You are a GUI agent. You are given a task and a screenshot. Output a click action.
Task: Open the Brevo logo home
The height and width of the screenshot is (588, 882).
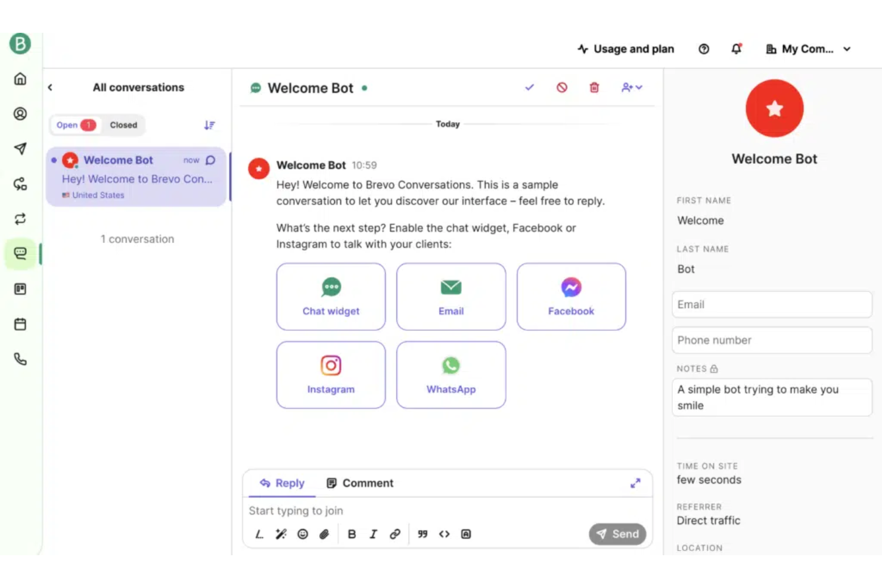click(20, 43)
